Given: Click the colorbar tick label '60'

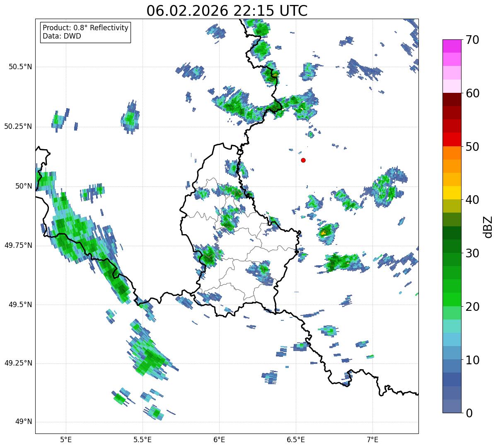Looking at the screenshot, I should coord(472,93).
